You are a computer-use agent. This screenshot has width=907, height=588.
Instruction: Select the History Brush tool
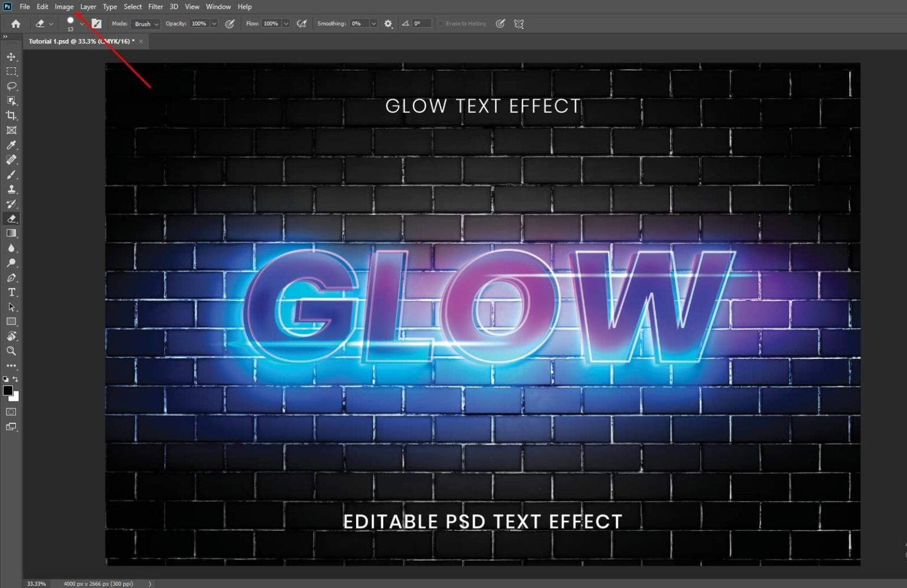pyautogui.click(x=11, y=204)
